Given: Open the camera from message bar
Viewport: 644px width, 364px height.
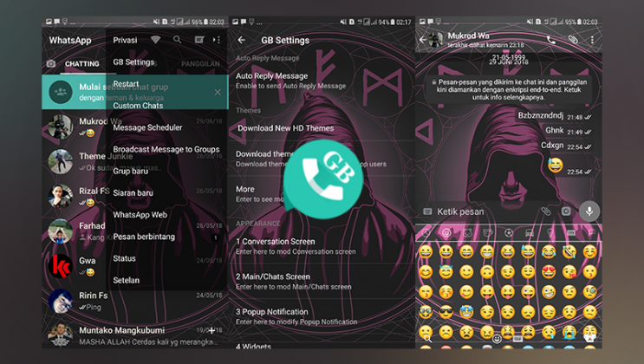Looking at the screenshot, I should (x=566, y=211).
